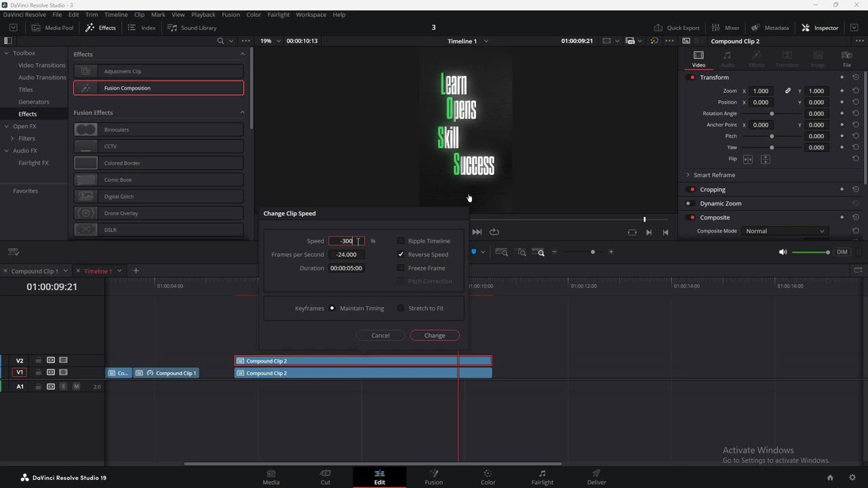The width and height of the screenshot is (868, 488).
Task: Enable the Ripple Timeline checkbox
Action: (x=401, y=241)
